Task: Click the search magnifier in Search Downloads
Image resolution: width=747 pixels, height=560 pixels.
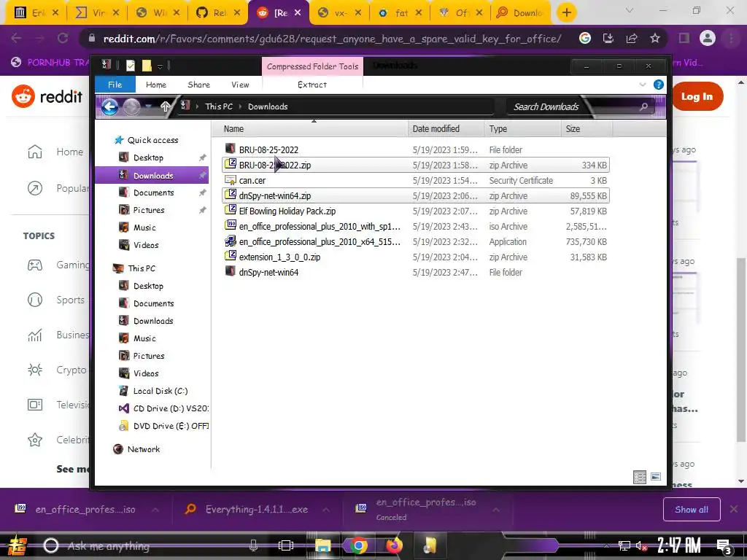Action: coord(643,106)
